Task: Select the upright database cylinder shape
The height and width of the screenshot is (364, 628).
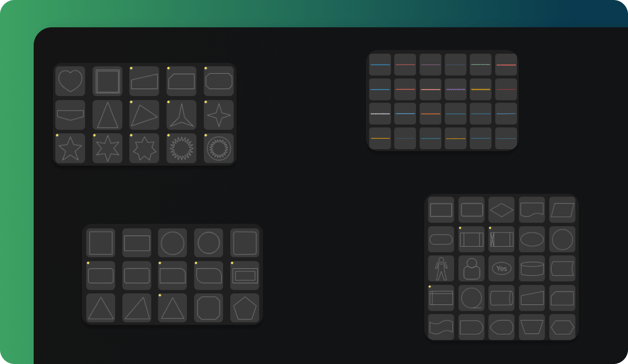Action: (x=532, y=268)
